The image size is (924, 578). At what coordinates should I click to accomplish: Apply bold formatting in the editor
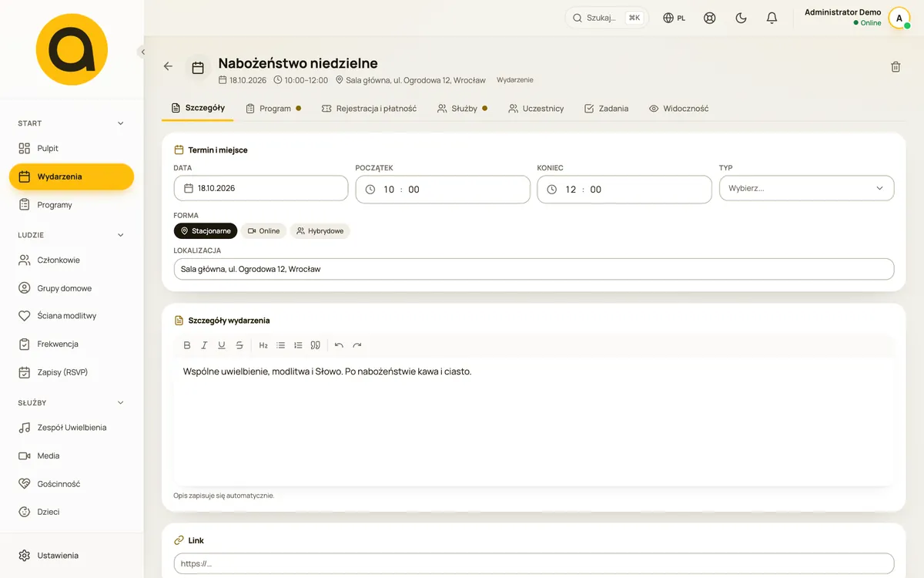click(x=187, y=345)
